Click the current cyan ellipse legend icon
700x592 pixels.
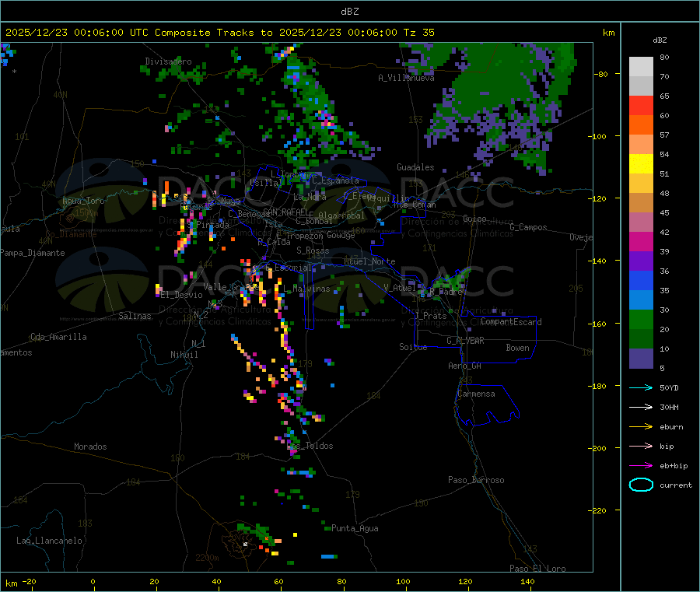pyautogui.click(x=641, y=485)
